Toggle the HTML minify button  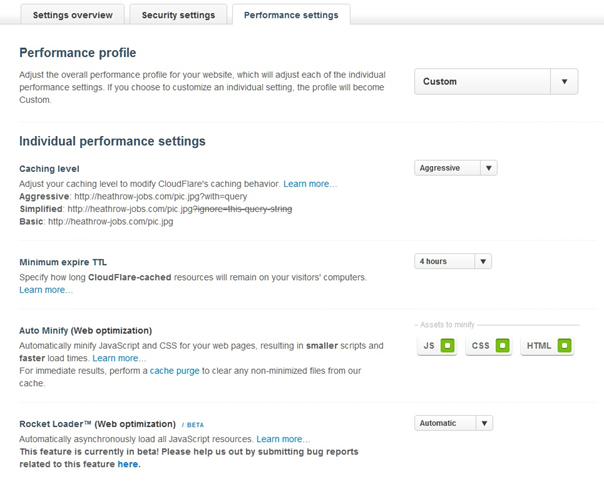click(x=547, y=346)
